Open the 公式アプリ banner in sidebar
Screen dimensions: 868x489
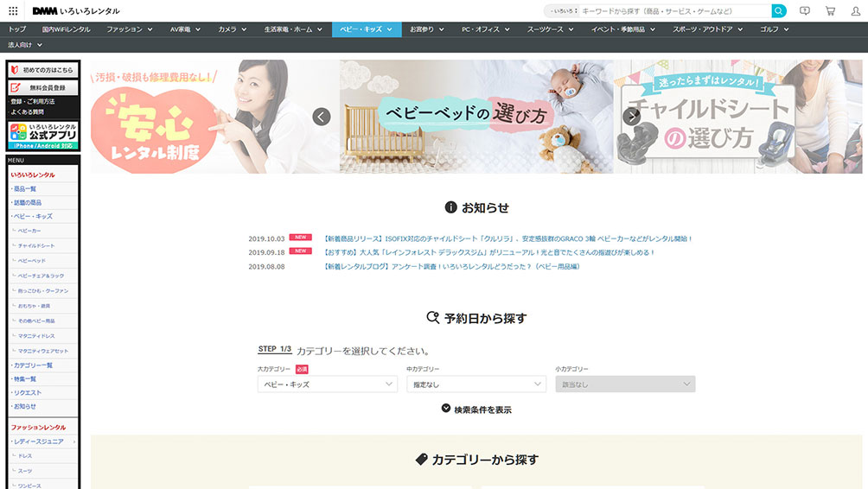43,136
